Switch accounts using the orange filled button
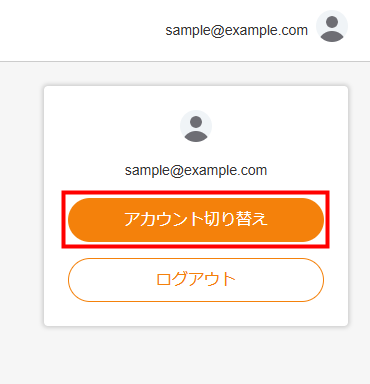370x384 pixels. (196, 220)
